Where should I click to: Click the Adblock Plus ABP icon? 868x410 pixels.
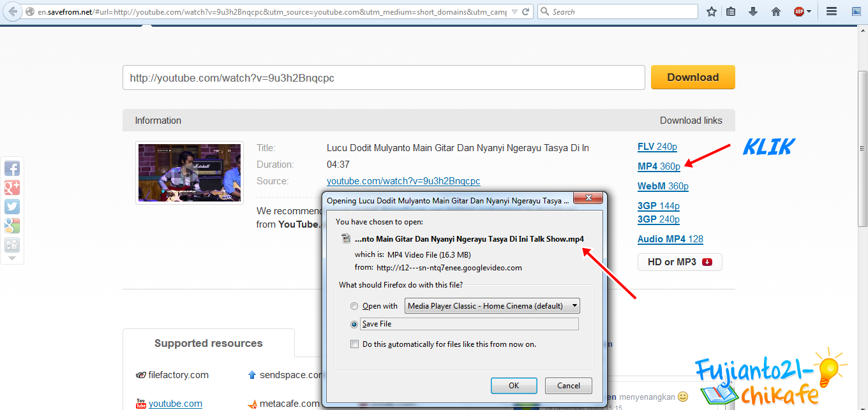click(798, 11)
